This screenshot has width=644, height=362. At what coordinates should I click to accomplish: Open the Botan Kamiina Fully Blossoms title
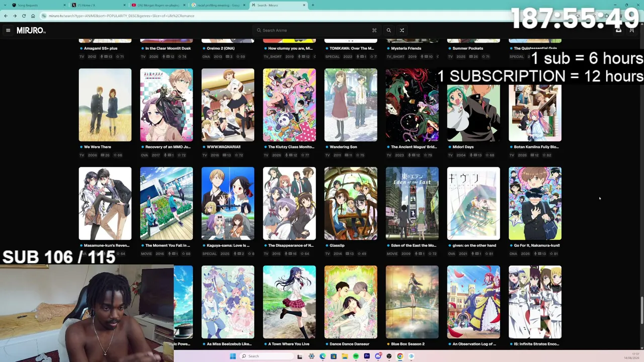coord(536,147)
